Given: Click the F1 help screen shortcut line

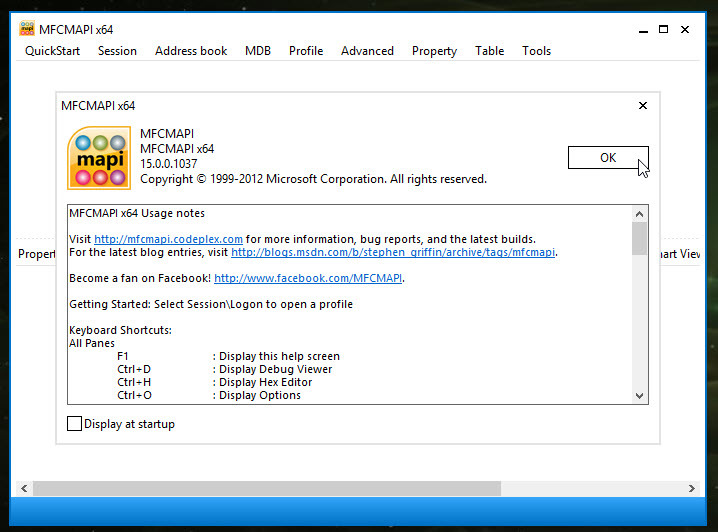Looking at the screenshot, I should (228, 356).
